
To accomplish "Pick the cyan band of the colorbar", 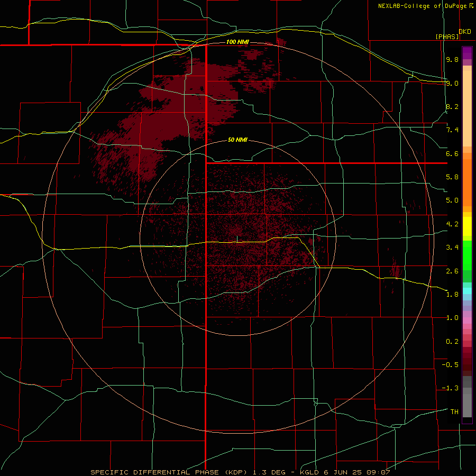I will click(467, 291).
